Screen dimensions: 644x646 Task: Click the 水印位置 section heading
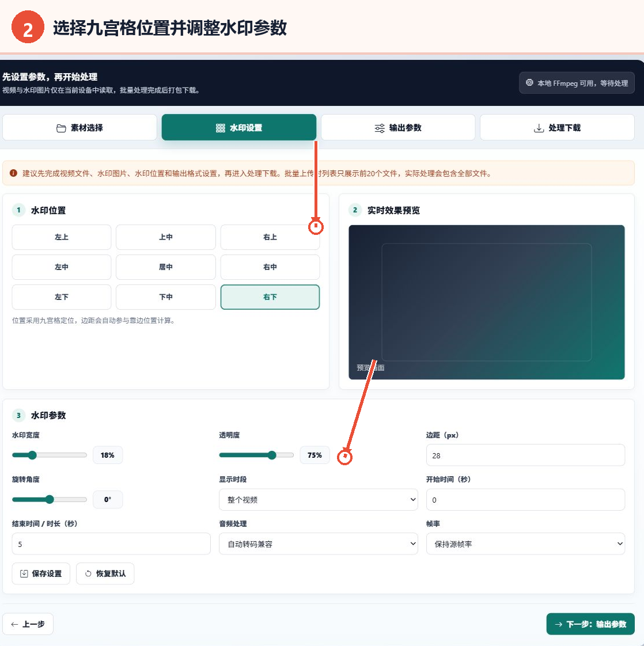tap(48, 210)
